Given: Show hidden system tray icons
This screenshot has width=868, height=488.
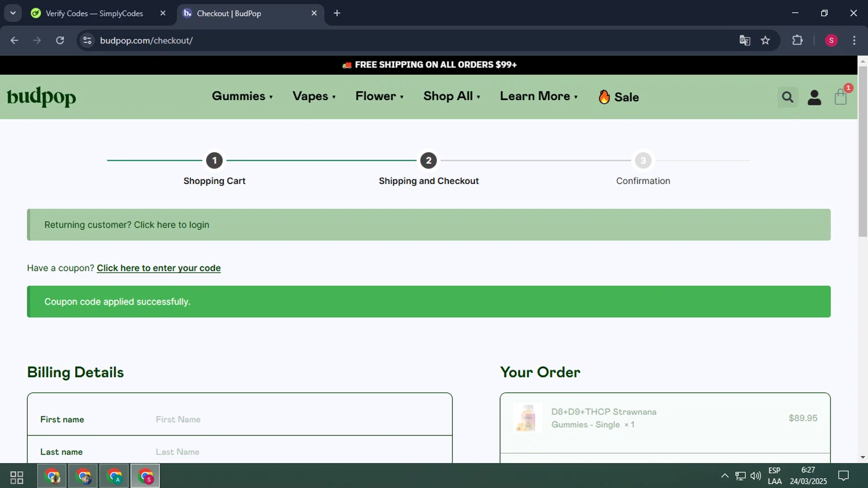Looking at the screenshot, I should click(x=724, y=476).
